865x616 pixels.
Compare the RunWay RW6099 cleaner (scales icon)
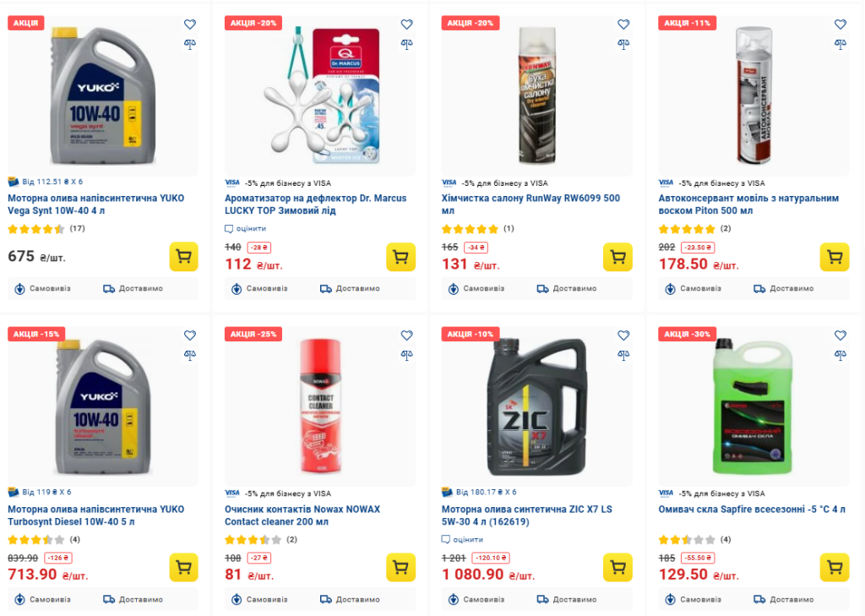point(623,44)
